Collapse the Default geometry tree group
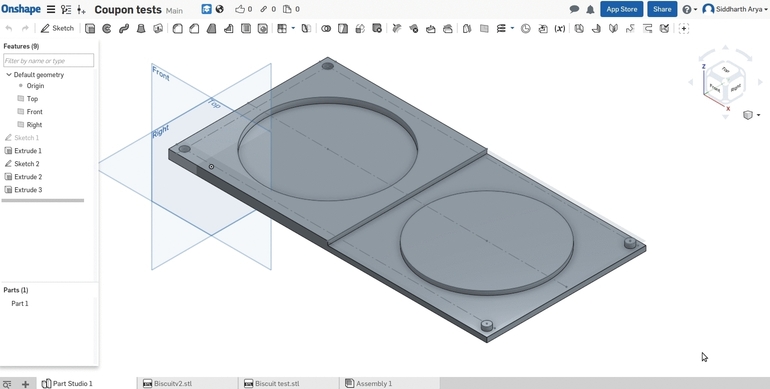770x389 pixels. (x=9, y=75)
